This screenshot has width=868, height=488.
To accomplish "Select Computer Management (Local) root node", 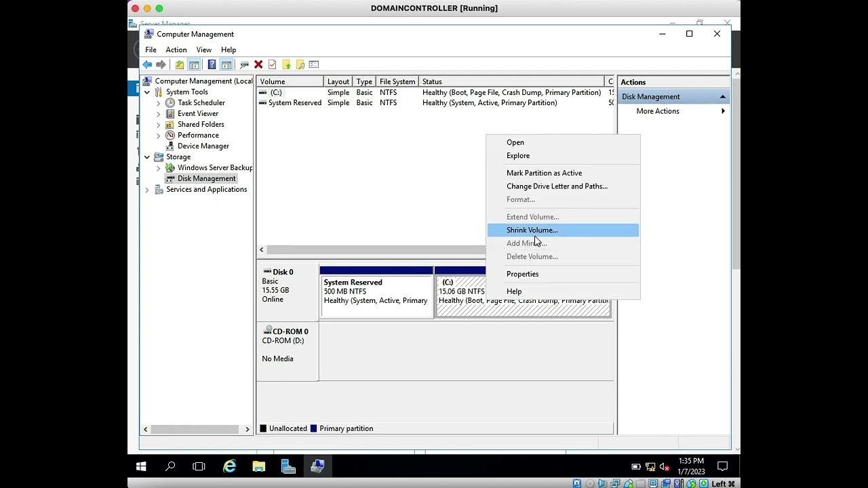I will point(203,81).
